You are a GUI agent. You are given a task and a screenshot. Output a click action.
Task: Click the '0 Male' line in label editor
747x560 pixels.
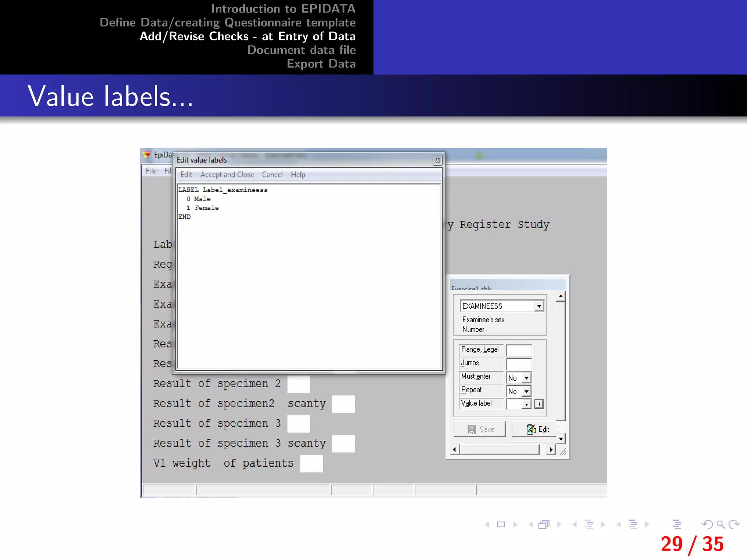198,199
